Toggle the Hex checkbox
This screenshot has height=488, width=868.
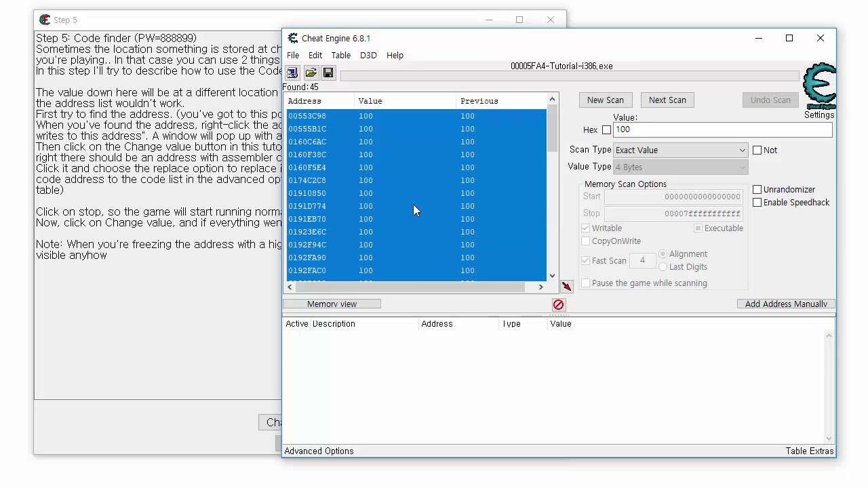coord(606,129)
